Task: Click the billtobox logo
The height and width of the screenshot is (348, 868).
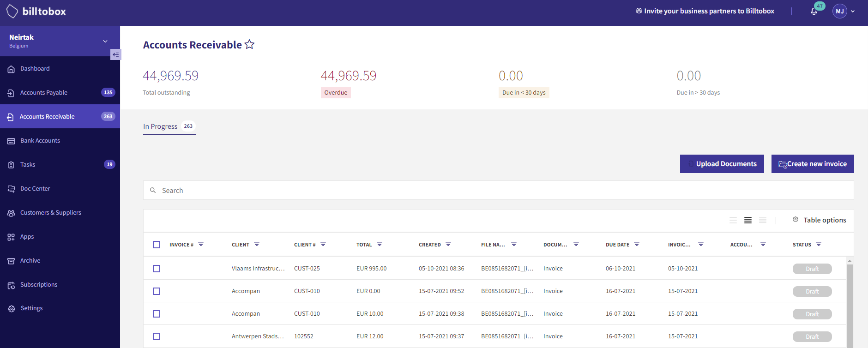Action: [36, 12]
